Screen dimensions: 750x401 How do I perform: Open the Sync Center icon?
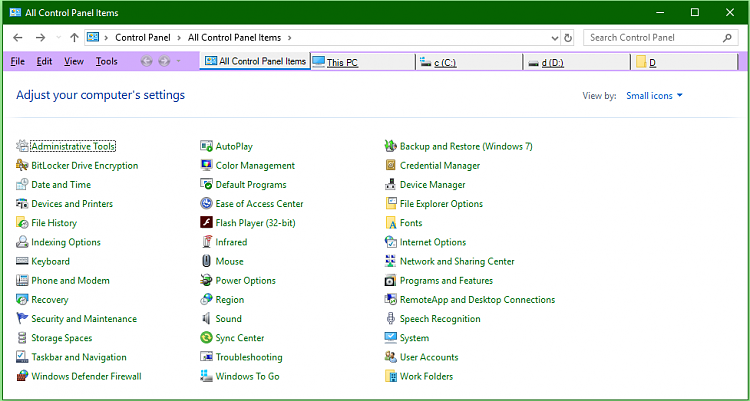tap(206, 338)
